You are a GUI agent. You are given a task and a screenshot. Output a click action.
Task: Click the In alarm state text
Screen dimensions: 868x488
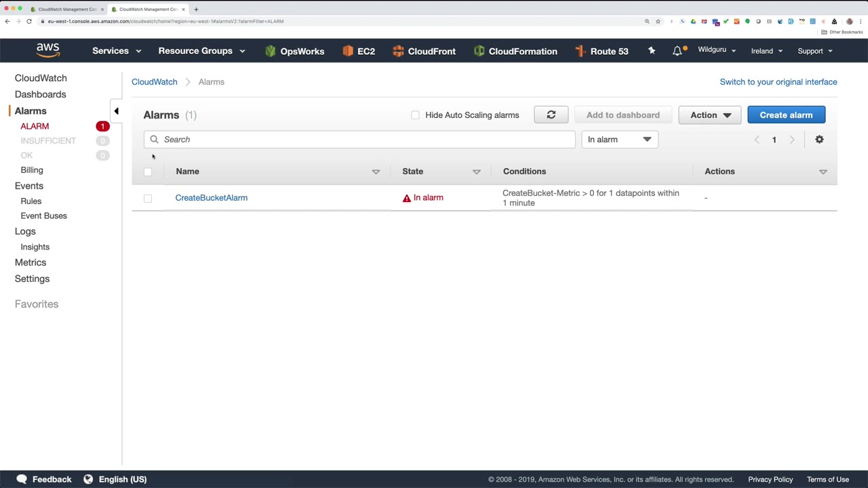tap(429, 198)
